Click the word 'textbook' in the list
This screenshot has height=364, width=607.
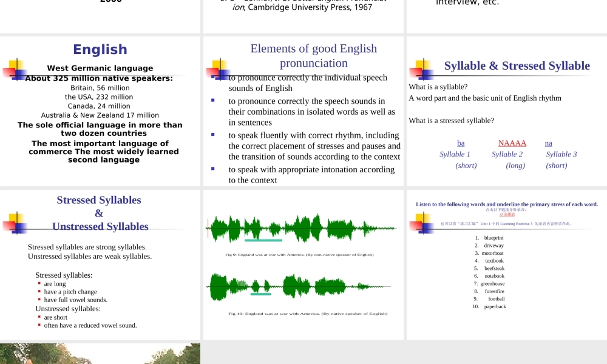click(494, 261)
